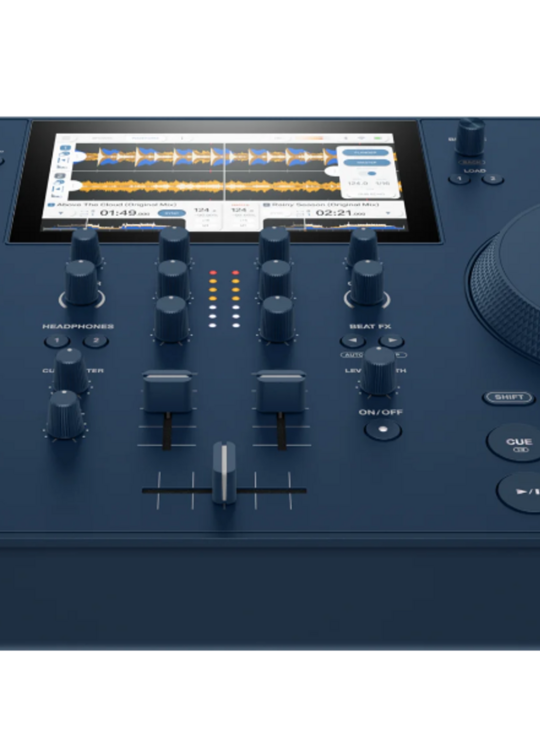Tap the MASTER 124 BPM readout in center
Image resolution: width=540 pixels, height=756 pixels.
243,210
